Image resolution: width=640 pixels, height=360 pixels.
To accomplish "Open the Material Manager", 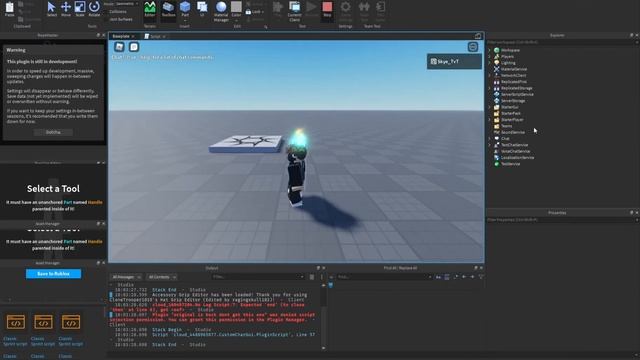I will [221, 11].
